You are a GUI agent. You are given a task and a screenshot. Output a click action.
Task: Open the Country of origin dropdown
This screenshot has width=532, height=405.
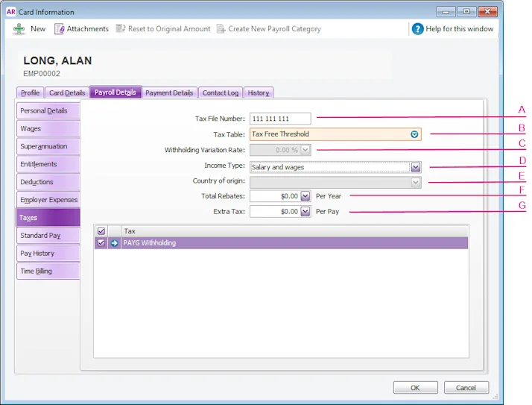(416, 183)
